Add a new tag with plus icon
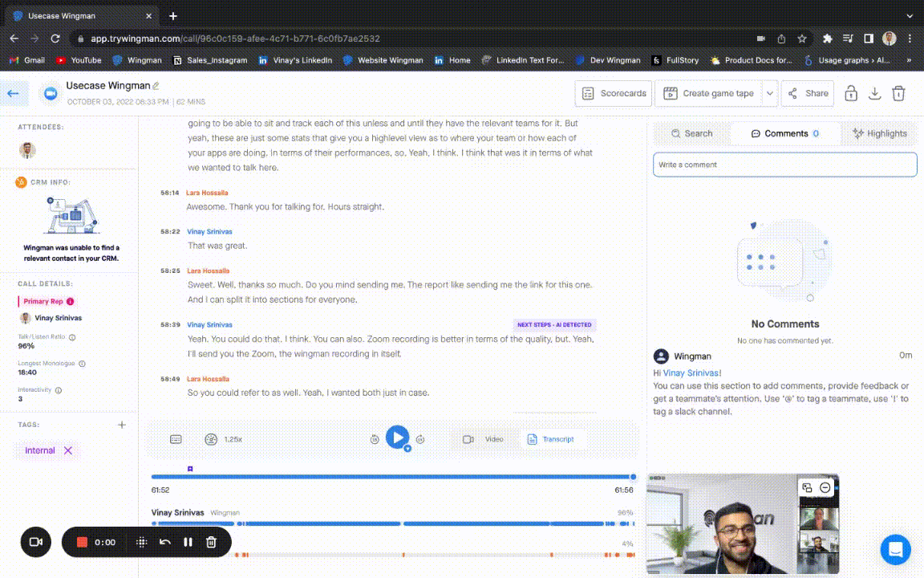Viewport: 924px width, 578px height. [121, 425]
